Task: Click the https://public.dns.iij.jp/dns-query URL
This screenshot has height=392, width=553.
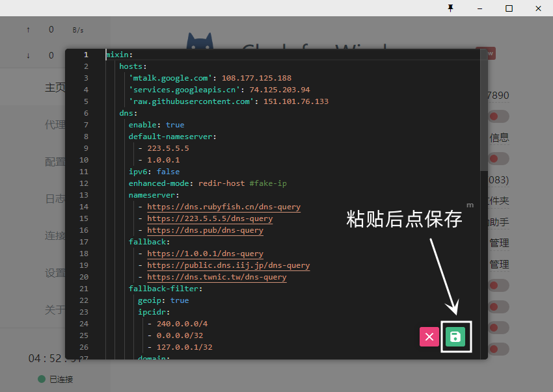Action: pyautogui.click(x=228, y=265)
